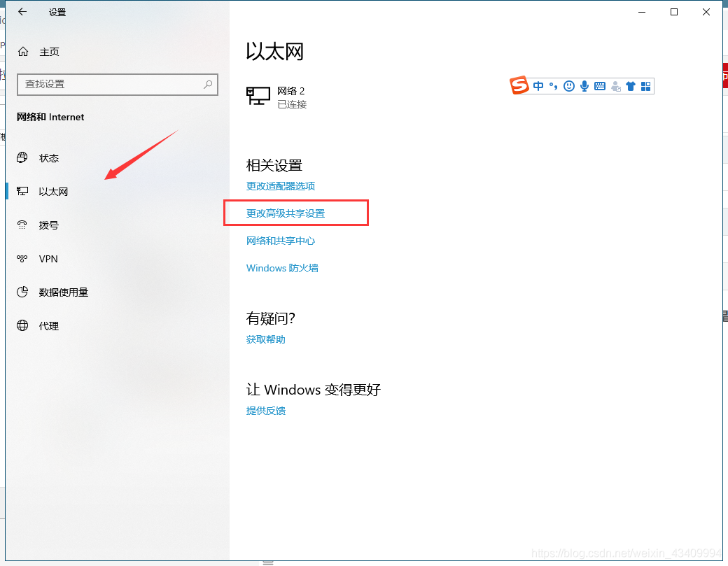Viewport: 728px width, 566px height.
Task: Click the VPN icon in sidebar
Action: tap(22, 258)
